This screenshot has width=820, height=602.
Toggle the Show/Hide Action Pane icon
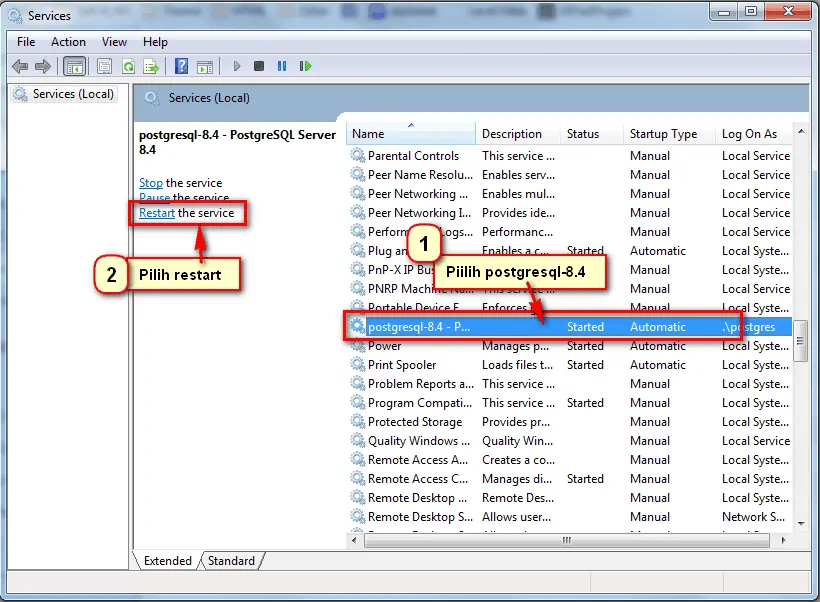pyautogui.click(x=205, y=66)
